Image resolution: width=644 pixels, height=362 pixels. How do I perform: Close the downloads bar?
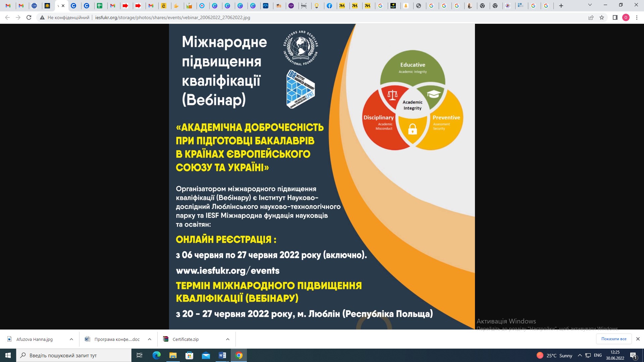click(638, 339)
